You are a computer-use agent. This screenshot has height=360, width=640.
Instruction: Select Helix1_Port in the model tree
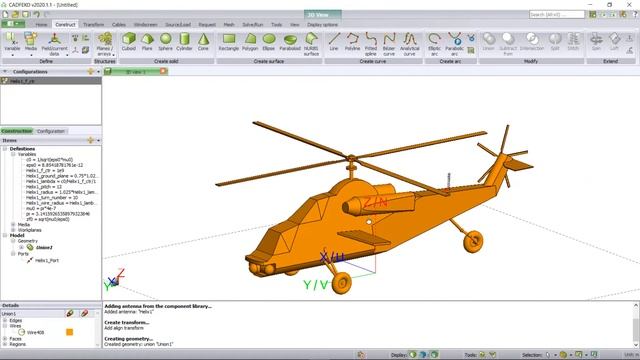[x=47, y=260]
